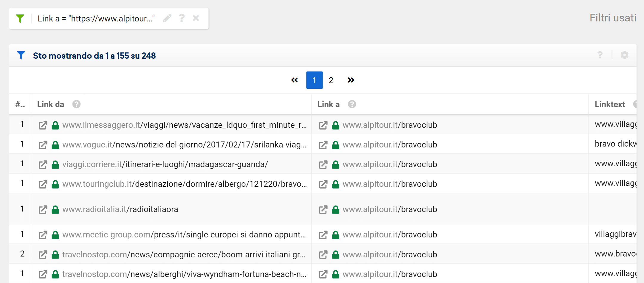Open the www.radioitalia.it/radioitaliaora link
Viewport: 644px width, 283px height.
[x=120, y=209]
